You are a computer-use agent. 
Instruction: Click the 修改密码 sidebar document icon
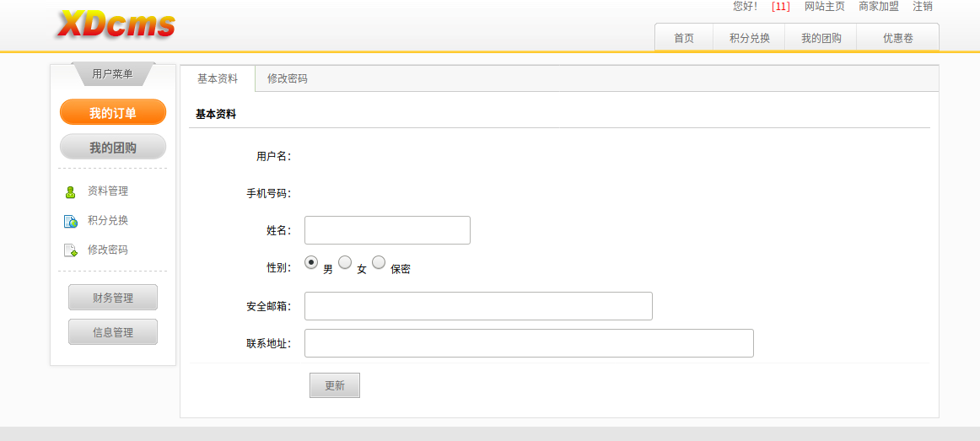pyautogui.click(x=71, y=250)
